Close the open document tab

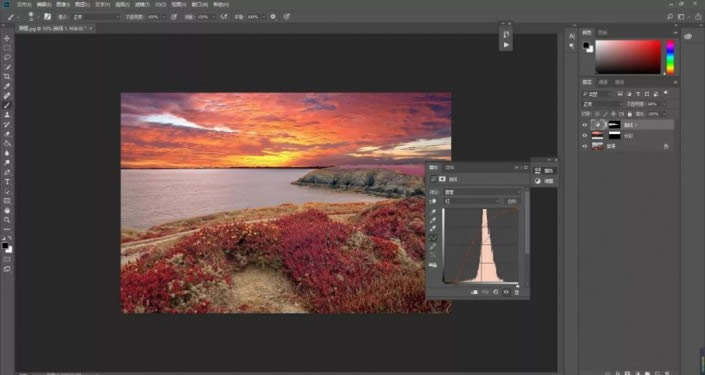[x=91, y=28]
